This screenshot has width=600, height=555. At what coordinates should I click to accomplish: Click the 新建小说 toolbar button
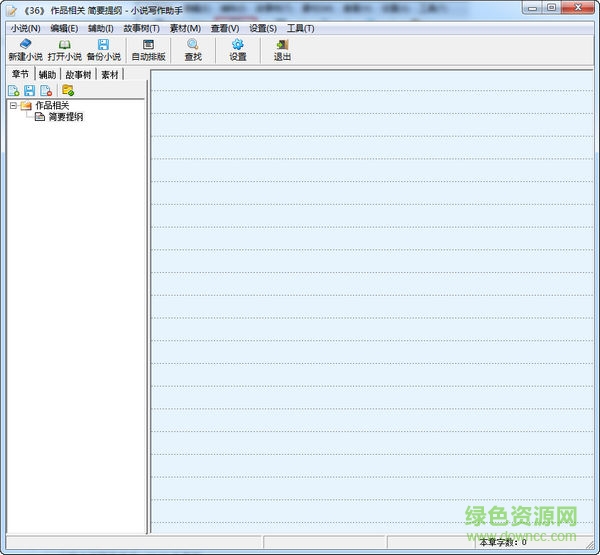(26, 50)
